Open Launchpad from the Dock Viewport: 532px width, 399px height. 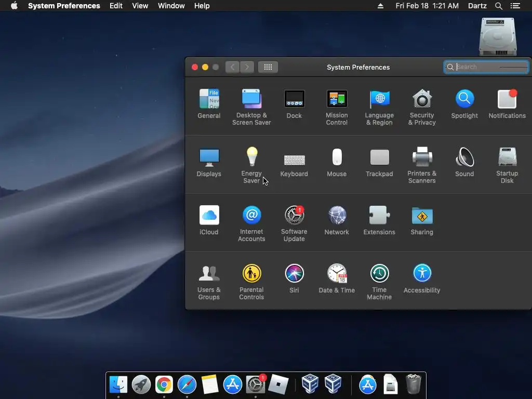click(x=141, y=385)
